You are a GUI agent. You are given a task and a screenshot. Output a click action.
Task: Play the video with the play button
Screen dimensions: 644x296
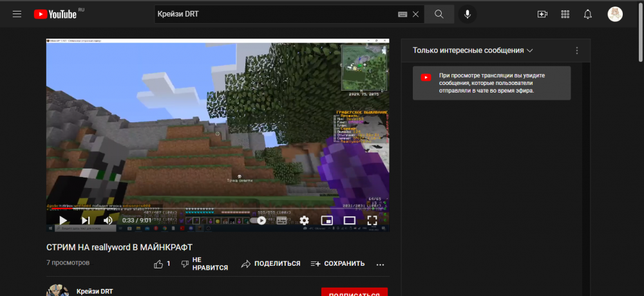pyautogui.click(x=63, y=221)
